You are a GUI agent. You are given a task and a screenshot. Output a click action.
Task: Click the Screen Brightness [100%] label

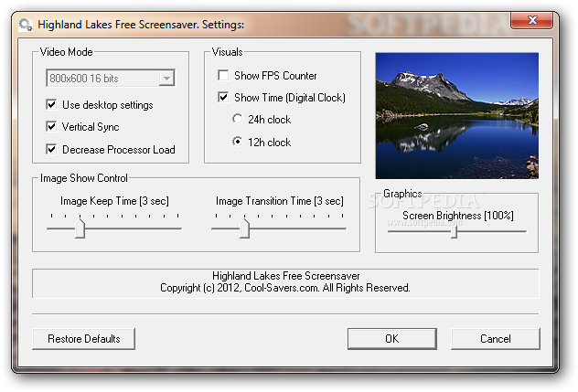coord(458,216)
